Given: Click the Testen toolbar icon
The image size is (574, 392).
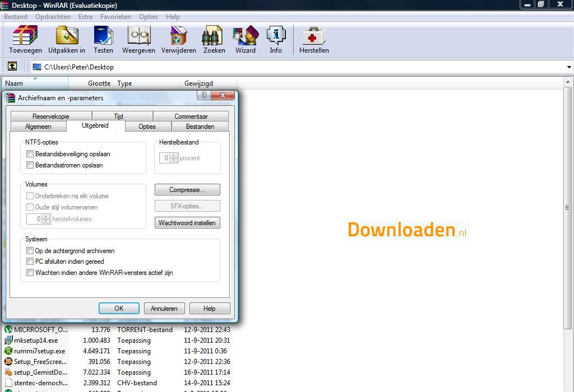Looking at the screenshot, I should (x=103, y=35).
